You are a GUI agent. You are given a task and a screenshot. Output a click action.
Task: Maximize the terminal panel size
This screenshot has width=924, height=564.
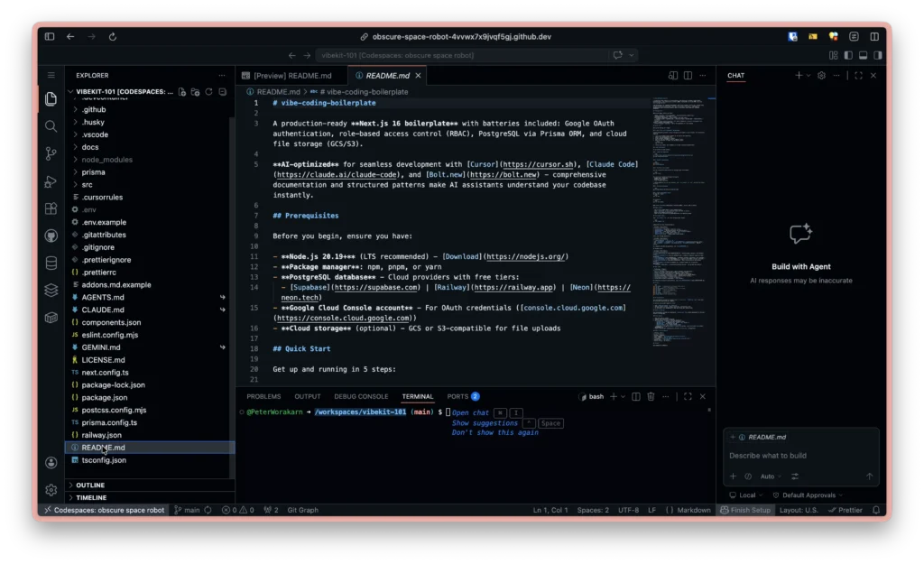tap(688, 397)
